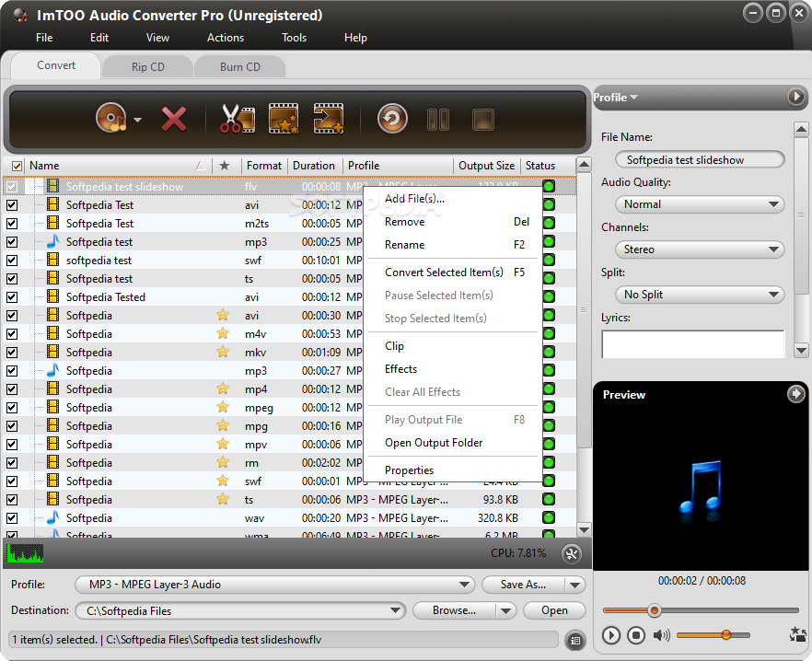Click the Stop toolbar icon
The width and height of the screenshot is (812, 661).
click(483, 120)
